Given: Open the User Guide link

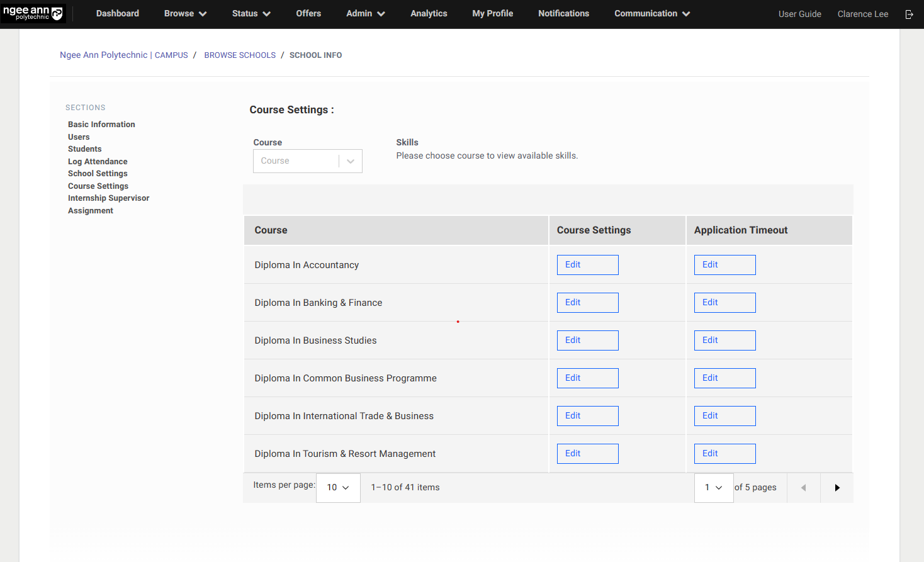Looking at the screenshot, I should point(799,14).
